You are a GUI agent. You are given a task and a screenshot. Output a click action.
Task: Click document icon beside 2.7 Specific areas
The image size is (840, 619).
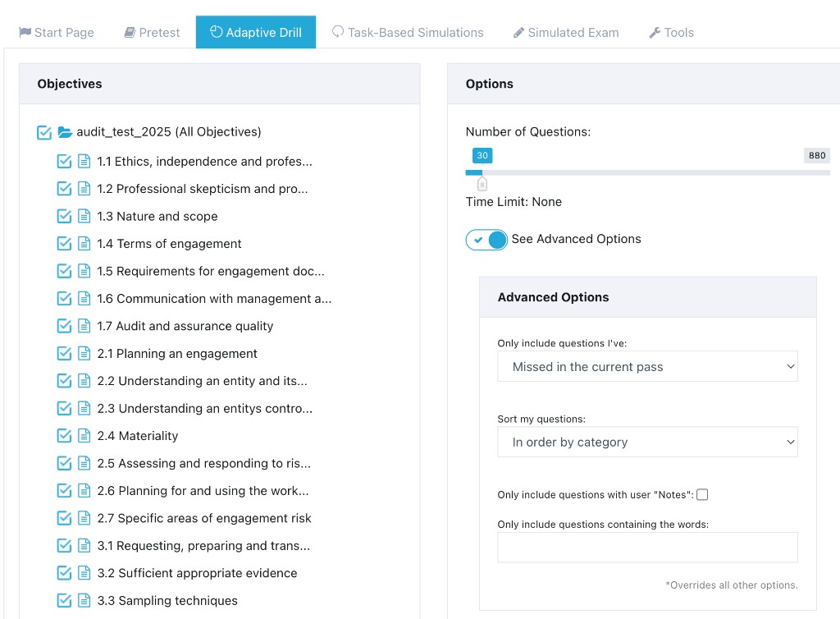point(84,518)
